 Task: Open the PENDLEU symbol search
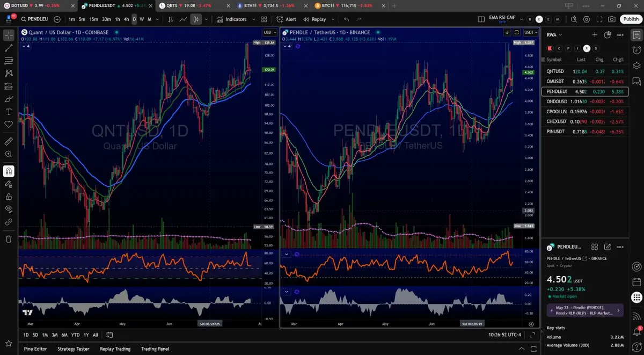(35, 19)
